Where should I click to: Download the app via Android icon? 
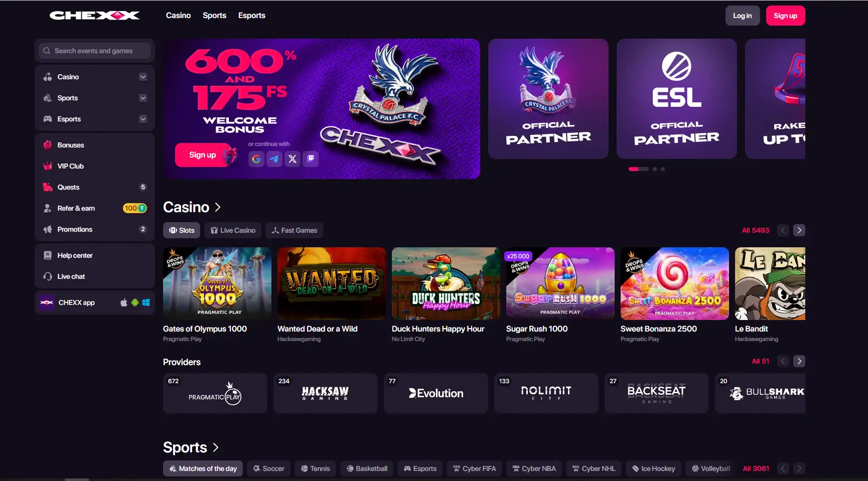coord(135,302)
